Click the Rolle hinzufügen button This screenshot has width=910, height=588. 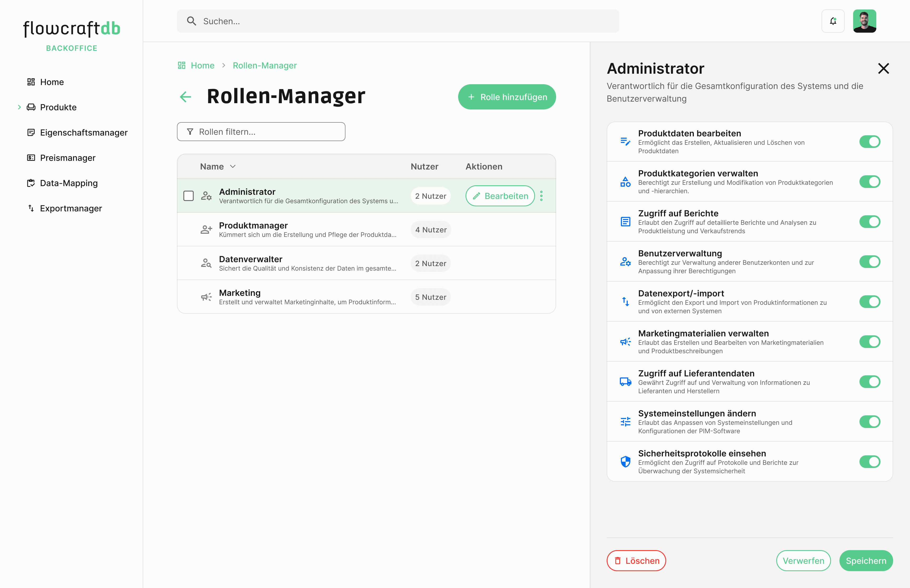point(507,97)
